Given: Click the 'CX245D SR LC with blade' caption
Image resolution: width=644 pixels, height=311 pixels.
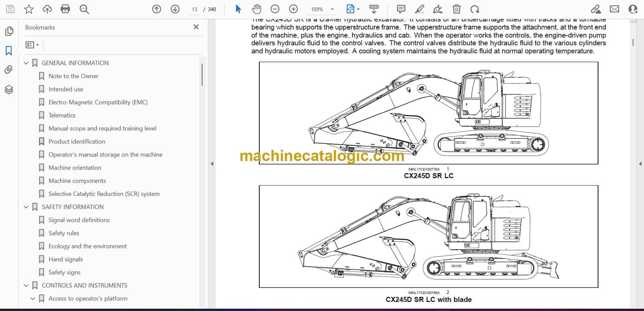Looking at the screenshot, I should tap(428, 299).
